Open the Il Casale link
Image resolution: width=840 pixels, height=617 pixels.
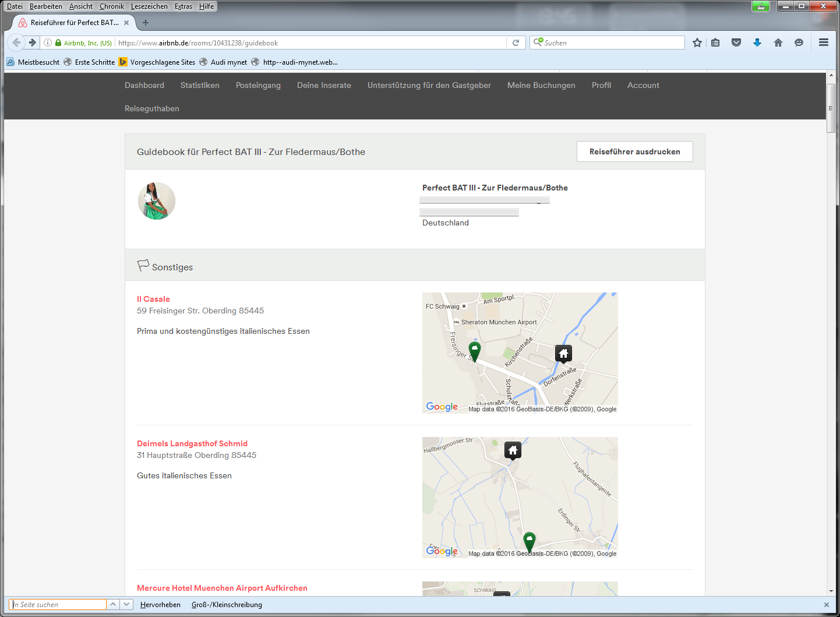coord(153,299)
